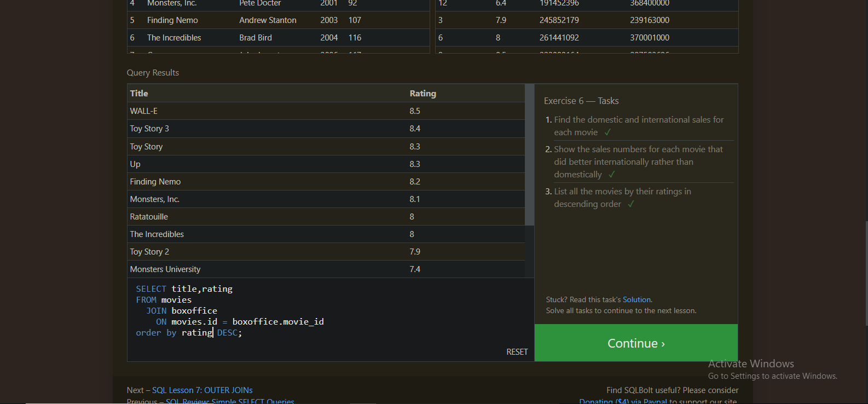Click the year 2003 in movies table
This screenshot has width=868, height=404.
tap(329, 20)
